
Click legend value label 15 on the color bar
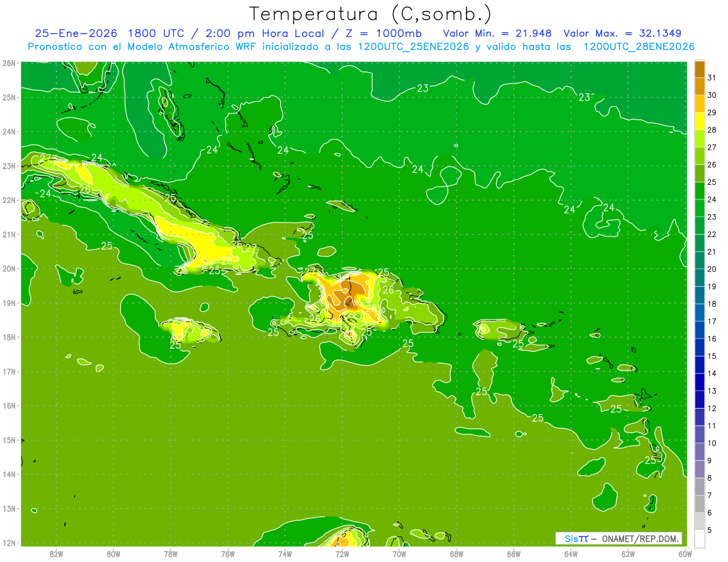712,356
